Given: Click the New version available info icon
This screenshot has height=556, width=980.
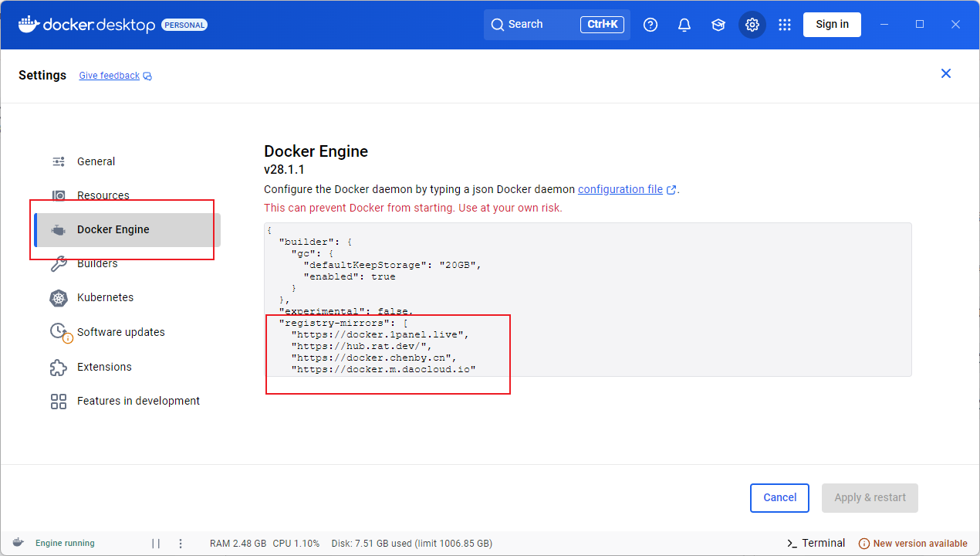Looking at the screenshot, I should (x=864, y=544).
